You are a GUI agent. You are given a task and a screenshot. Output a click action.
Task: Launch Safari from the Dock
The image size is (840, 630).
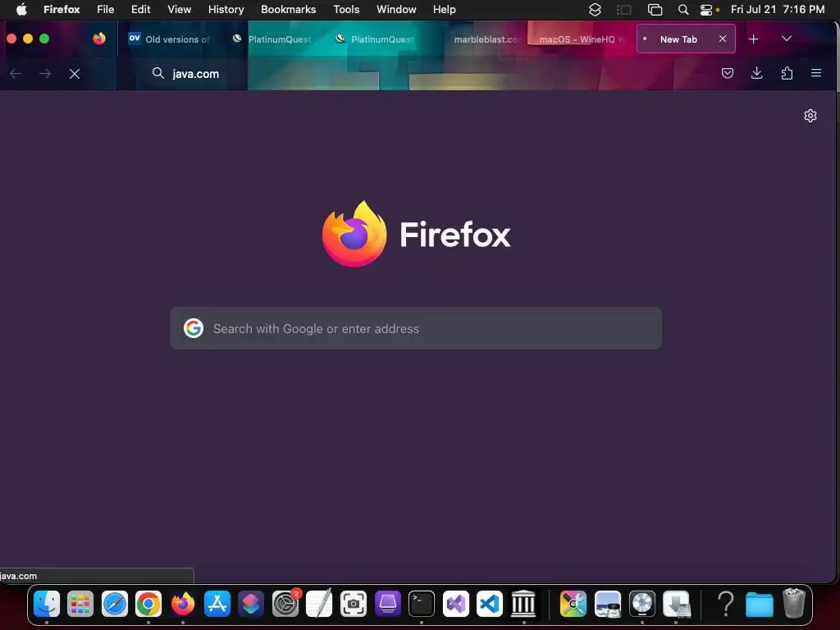click(x=115, y=604)
